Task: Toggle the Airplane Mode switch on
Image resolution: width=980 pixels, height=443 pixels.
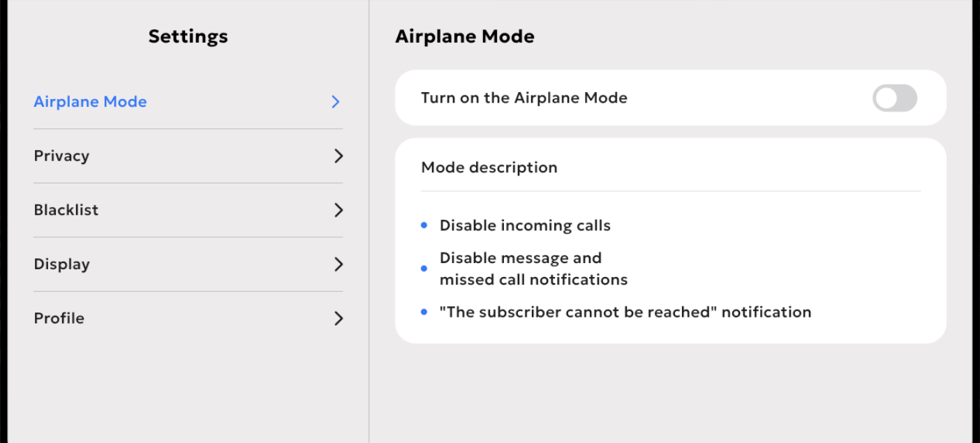Action: [x=894, y=98]
